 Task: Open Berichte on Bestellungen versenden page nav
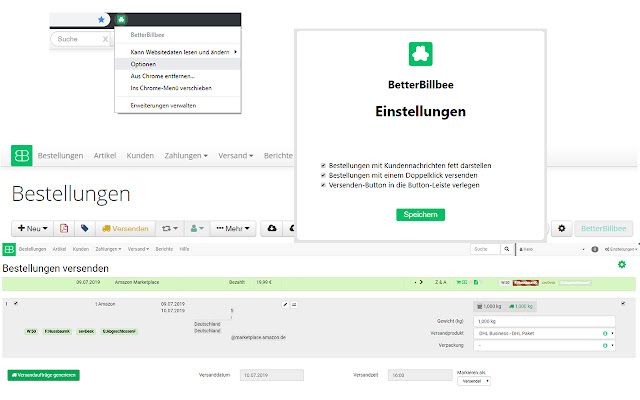tap(164, 249)
